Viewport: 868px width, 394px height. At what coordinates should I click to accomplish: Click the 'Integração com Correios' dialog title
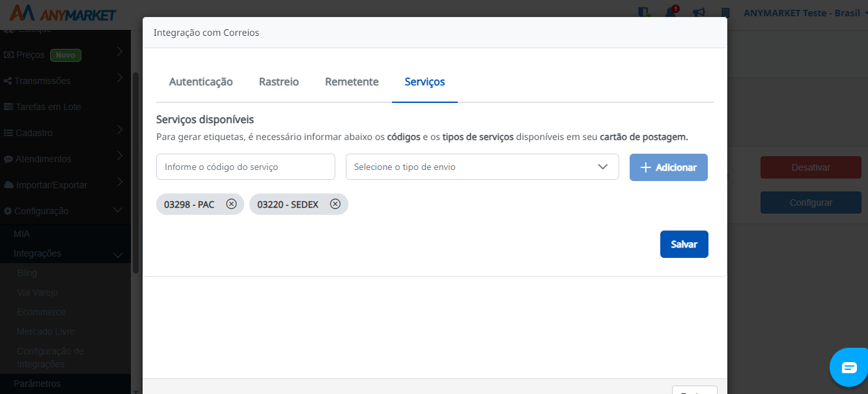pos(206,33)
